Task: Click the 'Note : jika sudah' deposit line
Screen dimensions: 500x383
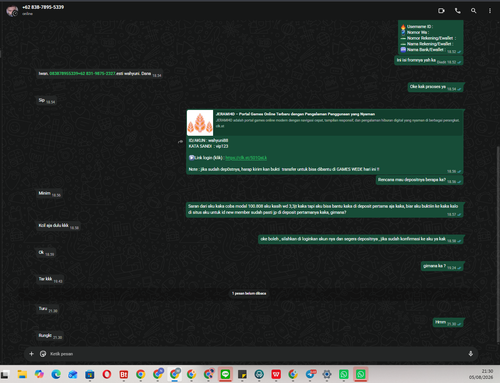Action: tap(284, 169)
